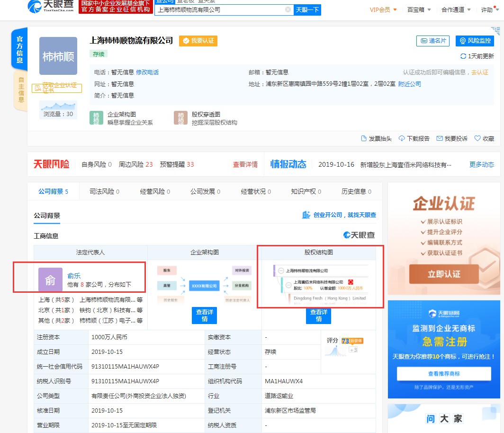Click the 组织机构代码 value MA1HAUWX4

click(284, 381)
